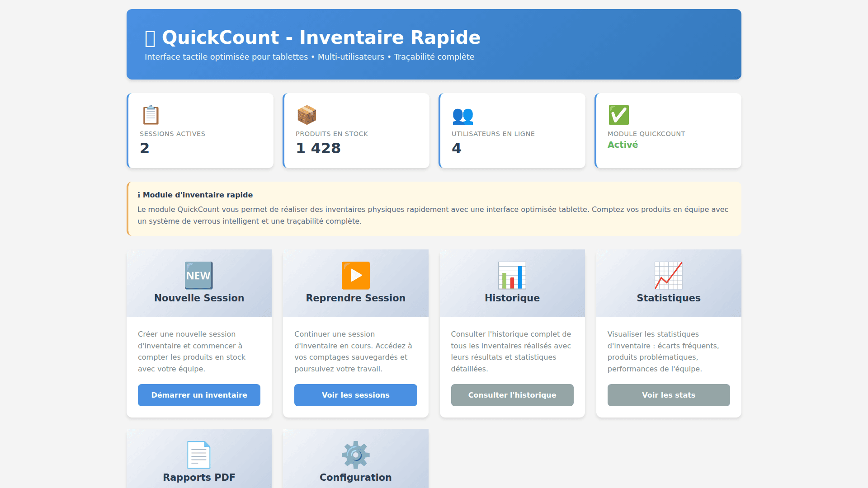Click the document icon in Rapports PDF

coord(198,455)
